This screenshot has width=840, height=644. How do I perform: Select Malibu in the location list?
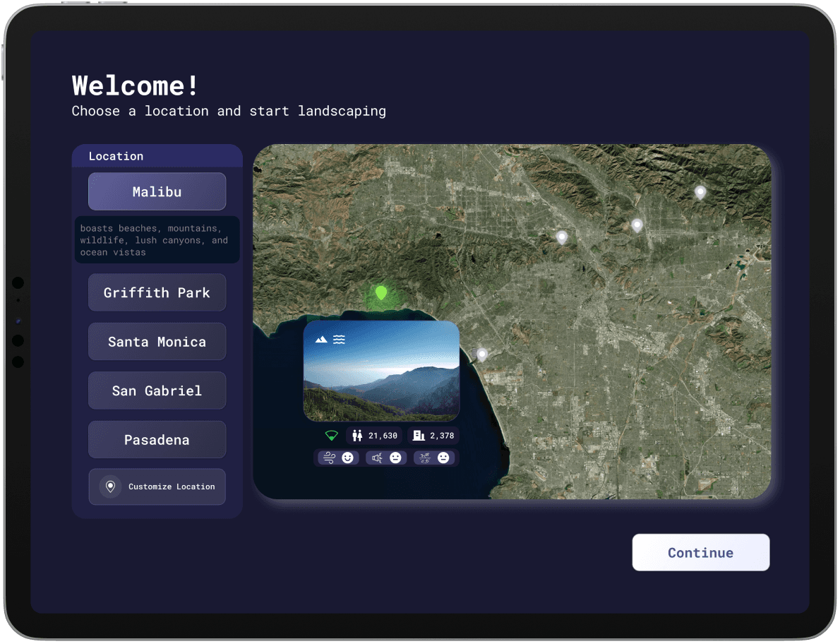coord(157,191)
